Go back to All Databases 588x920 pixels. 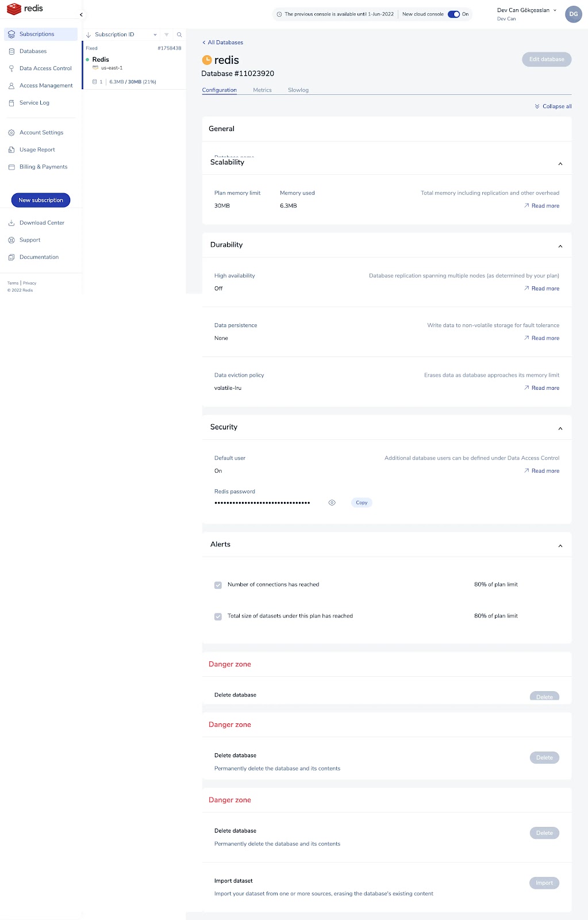(x=222, y=43)
